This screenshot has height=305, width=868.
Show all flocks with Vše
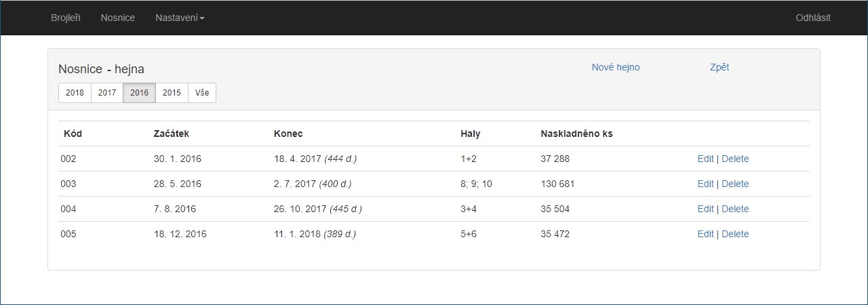(202, 93)
